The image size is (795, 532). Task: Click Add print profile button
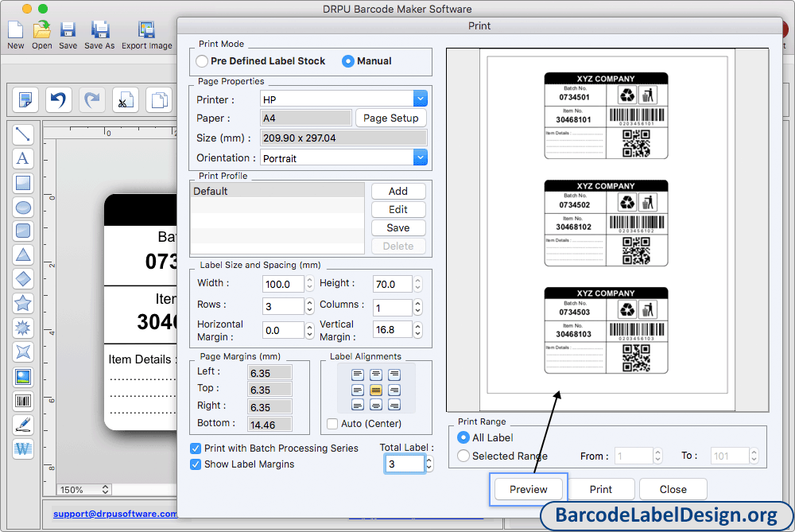398,191
